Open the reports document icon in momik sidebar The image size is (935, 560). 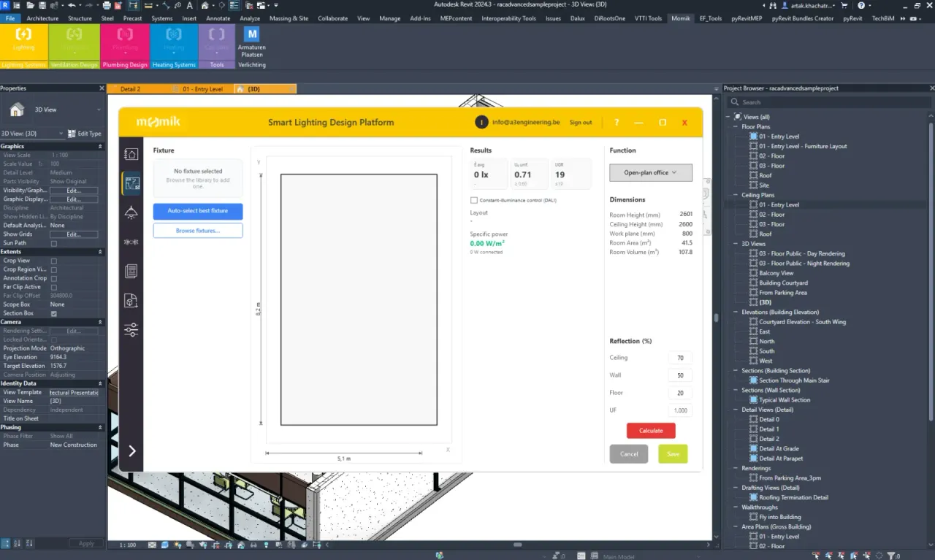[x=131, y=271]
